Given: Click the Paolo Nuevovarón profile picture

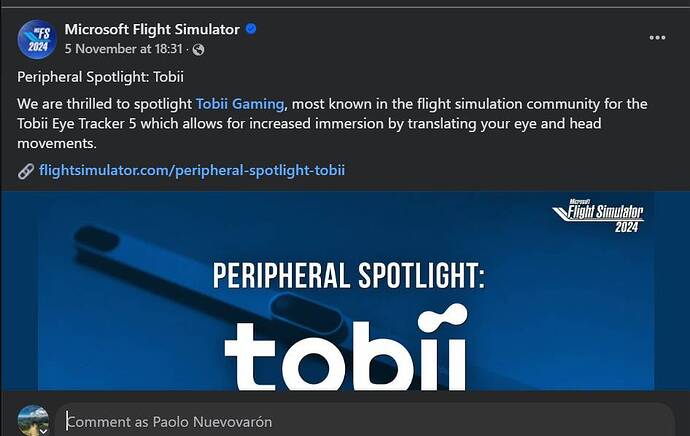Looking at the screenshot, I should (x=33, y=421).
